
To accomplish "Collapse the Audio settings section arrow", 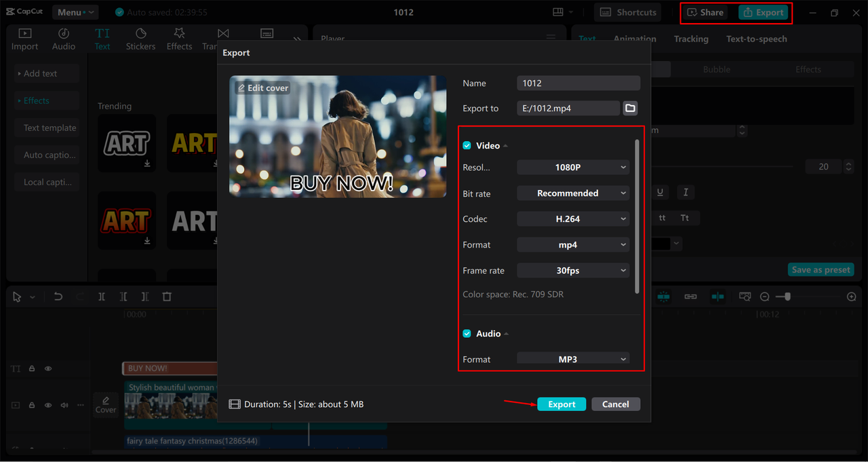I will (507, 334).
